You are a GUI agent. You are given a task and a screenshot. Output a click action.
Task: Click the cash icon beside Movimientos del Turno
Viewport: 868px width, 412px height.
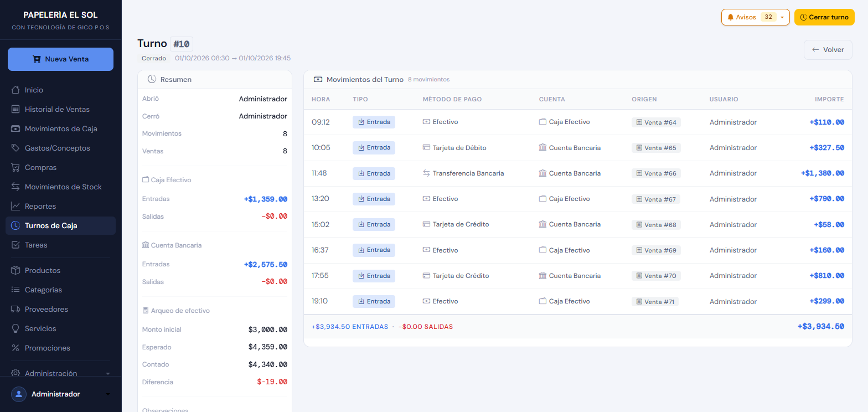318,79
